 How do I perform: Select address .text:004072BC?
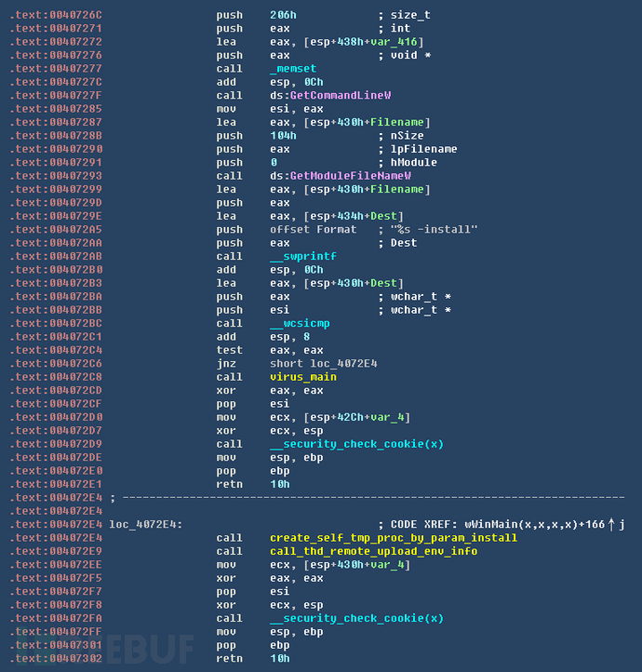pos(56,323)
